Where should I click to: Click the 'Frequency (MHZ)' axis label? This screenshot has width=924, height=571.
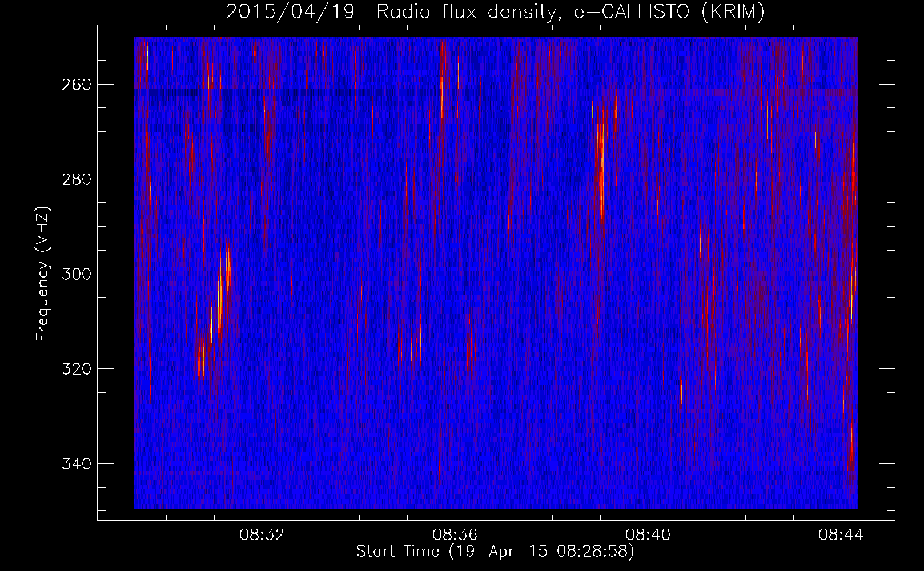coord(43,274)
